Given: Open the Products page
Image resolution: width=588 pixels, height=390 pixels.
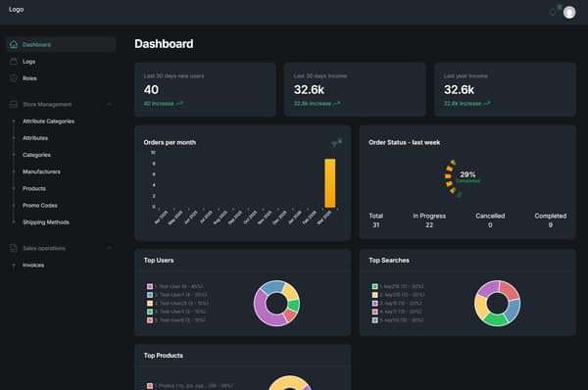Looking at the screenshot, I should tap(34, 188).
